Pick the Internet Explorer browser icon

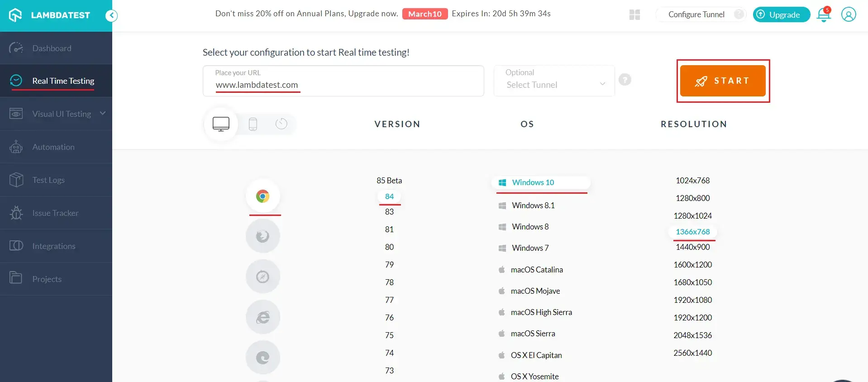point(262,317)
